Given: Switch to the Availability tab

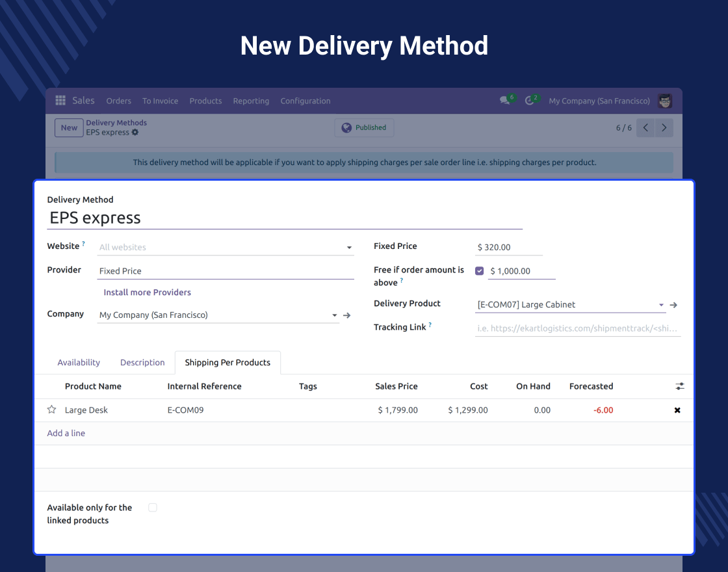Looking at the screenshot, I should click(79, 363).
